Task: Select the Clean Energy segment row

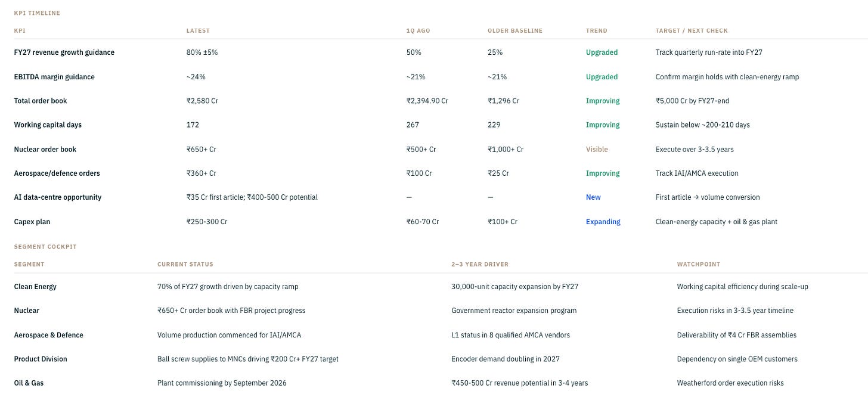Action: [434, 287]
